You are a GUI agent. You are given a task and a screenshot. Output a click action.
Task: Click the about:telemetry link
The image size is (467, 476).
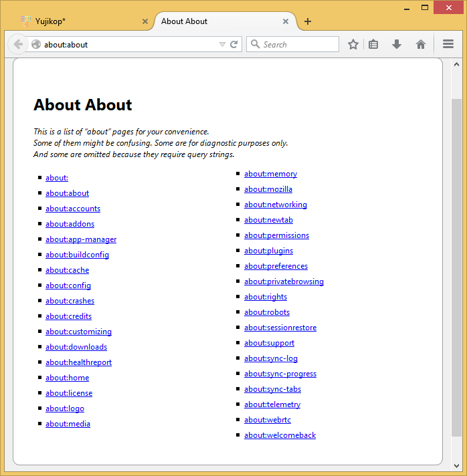coord(272,404)
